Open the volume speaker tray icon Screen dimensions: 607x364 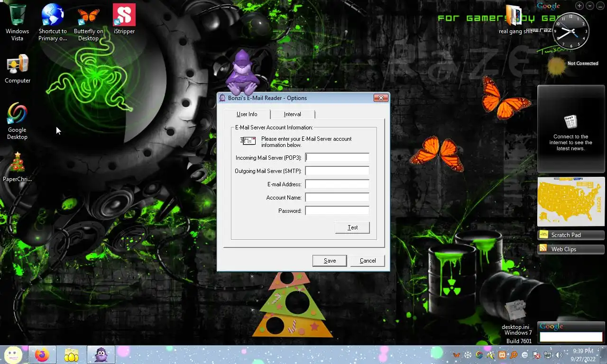pyautogui.click(x=559, y=355)
